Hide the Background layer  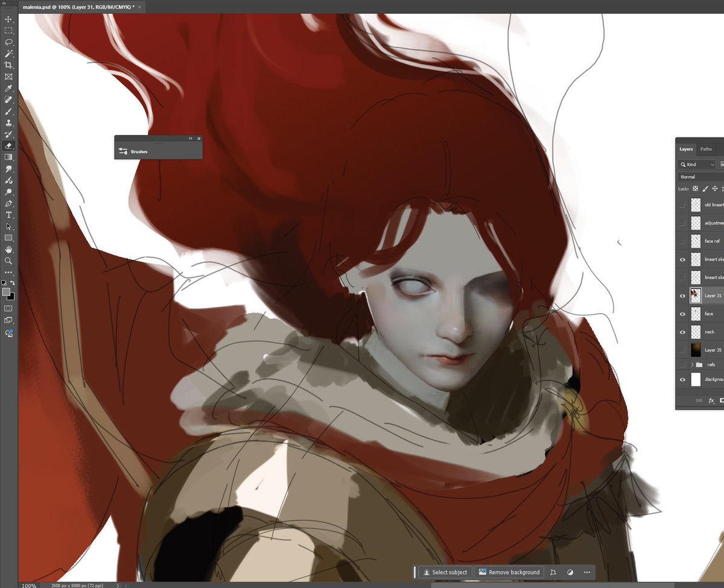(682, 379)
